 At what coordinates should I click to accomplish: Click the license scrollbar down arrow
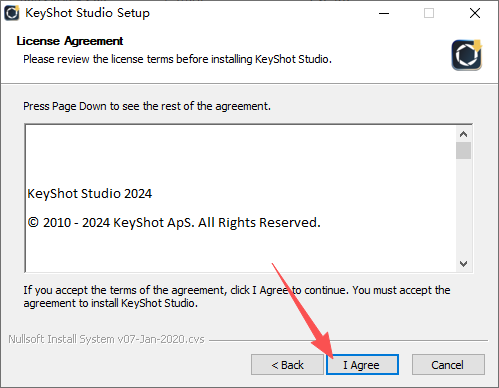[463, 264]
